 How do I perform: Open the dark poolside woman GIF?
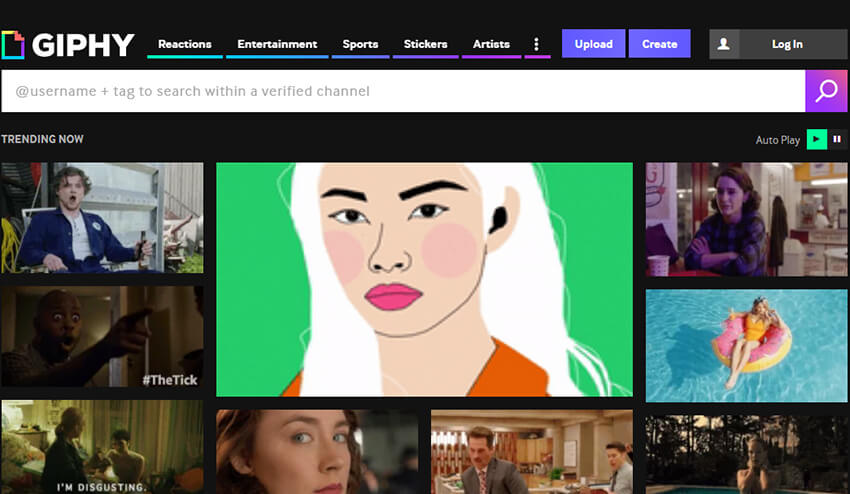pyautogui.click(x=746, y=454)
